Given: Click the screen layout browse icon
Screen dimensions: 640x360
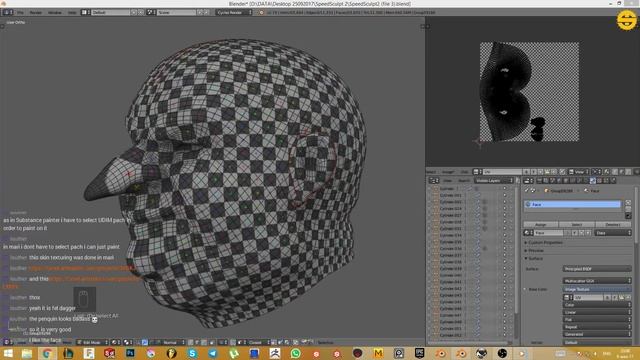Looking at the screenshot, I should point(85,12).
